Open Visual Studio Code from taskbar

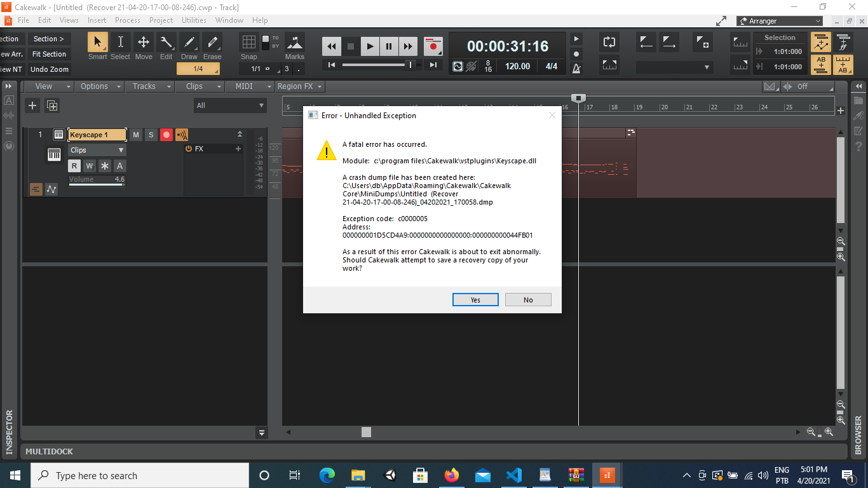(x=513, y=475)
